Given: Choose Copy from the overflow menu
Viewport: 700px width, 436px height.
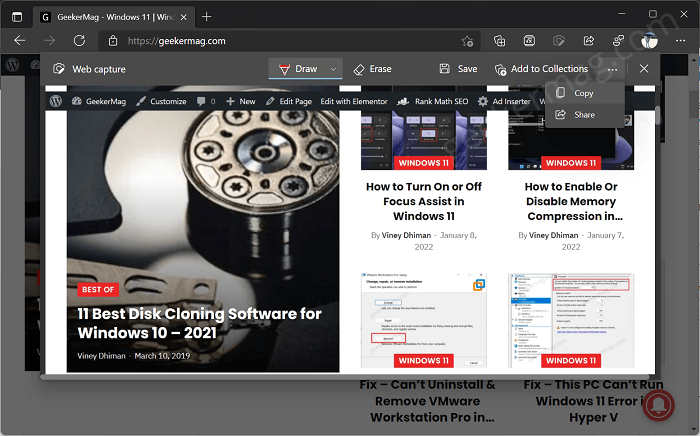Looking at the screenshot, I should coord(584,93).
